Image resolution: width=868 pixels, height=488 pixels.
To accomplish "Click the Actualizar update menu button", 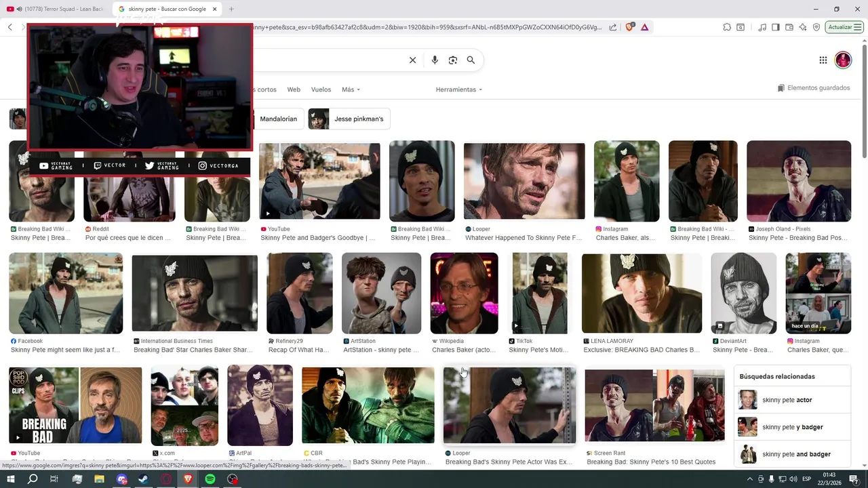I will click(x=845, y=27).
